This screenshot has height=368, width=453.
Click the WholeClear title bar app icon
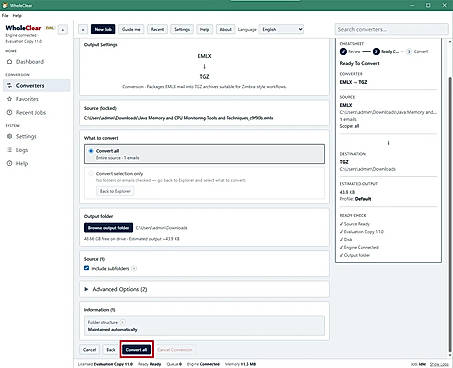pos(5,5)
